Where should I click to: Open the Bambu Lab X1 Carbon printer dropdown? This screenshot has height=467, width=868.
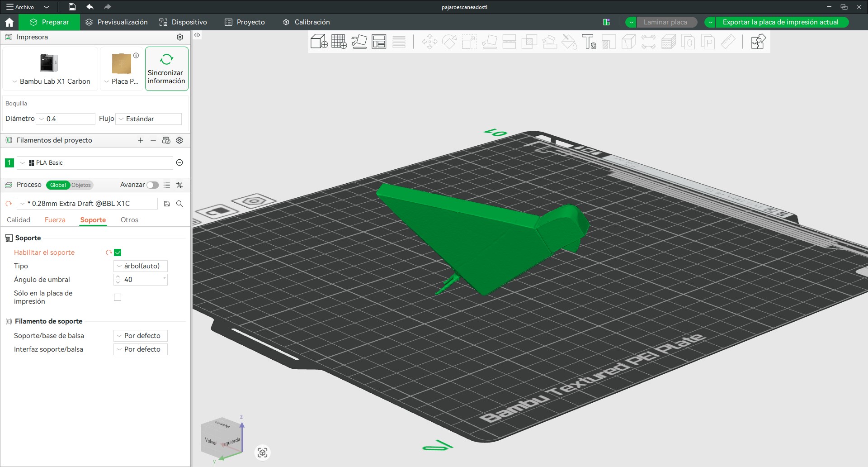click(51, 81)
